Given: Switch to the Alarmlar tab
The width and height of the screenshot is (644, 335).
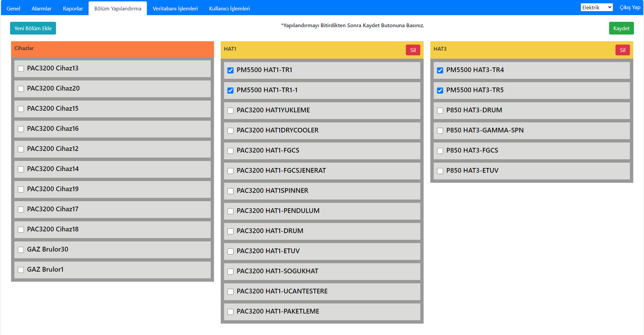Looking at the screenshot, I should tap(41, 8).
